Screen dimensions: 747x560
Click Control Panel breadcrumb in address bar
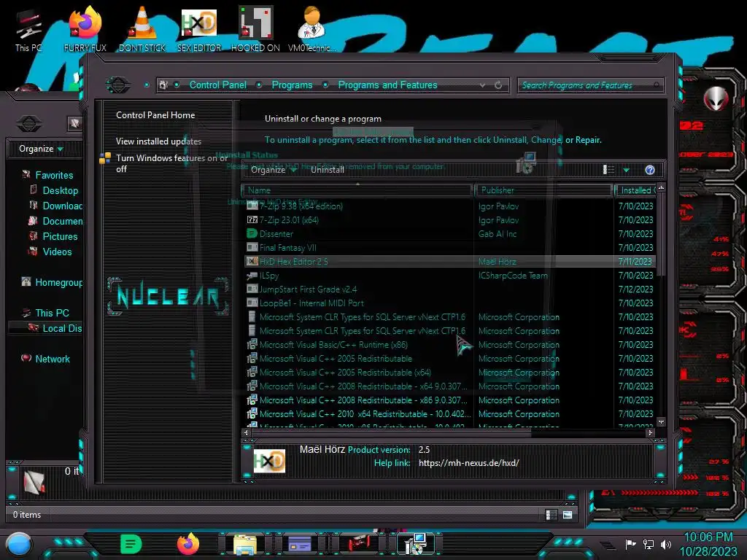click(x=217, y=85)
